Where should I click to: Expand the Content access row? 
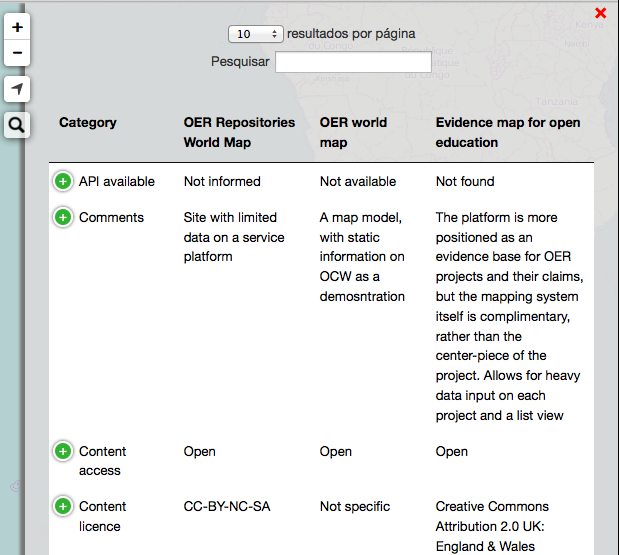[63, 451]
